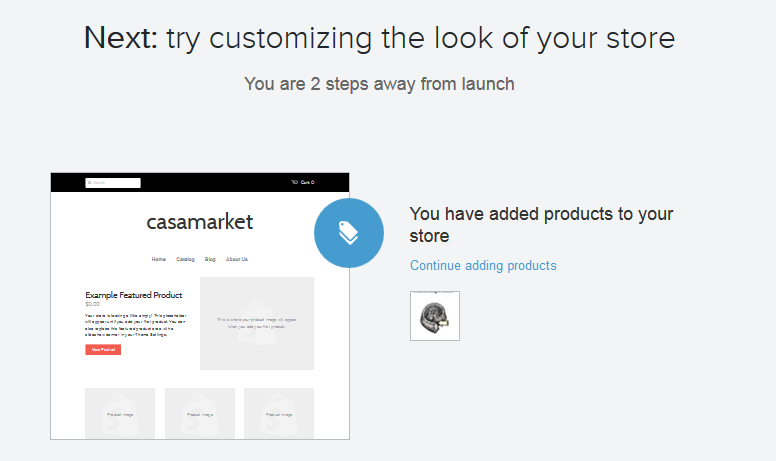
Task: Click the casamarket store title
Action: click(x=199, y=222)
